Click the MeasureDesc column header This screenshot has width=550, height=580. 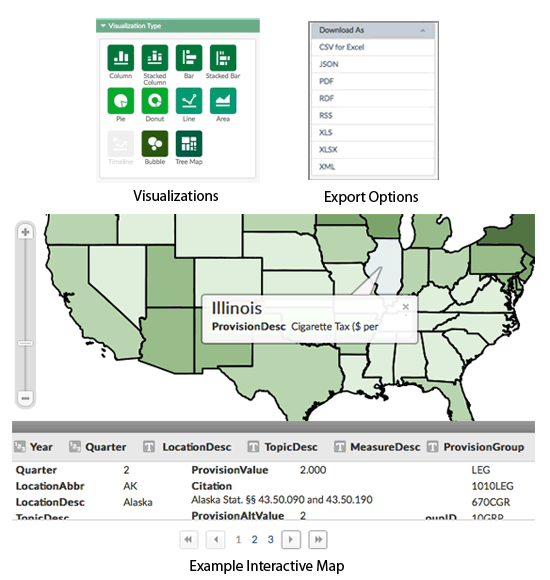click(x=377, y=447)
